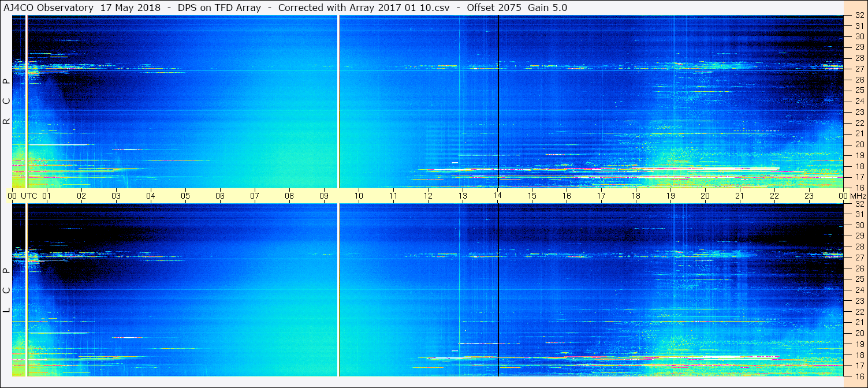Click 'DPS on TFD Array' header text

click(219, 8)
